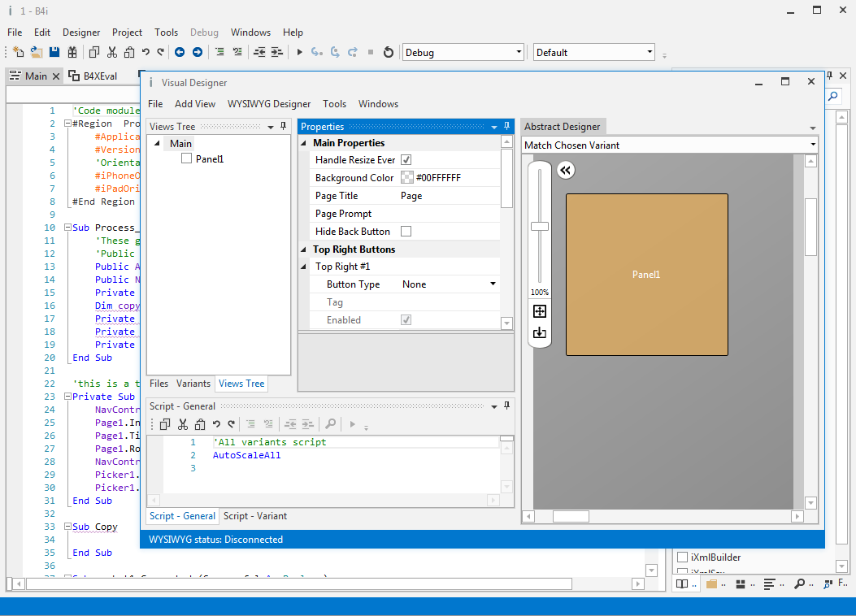
Task: Open the WYSIWYG Designer menu
Action: [269, 104]
